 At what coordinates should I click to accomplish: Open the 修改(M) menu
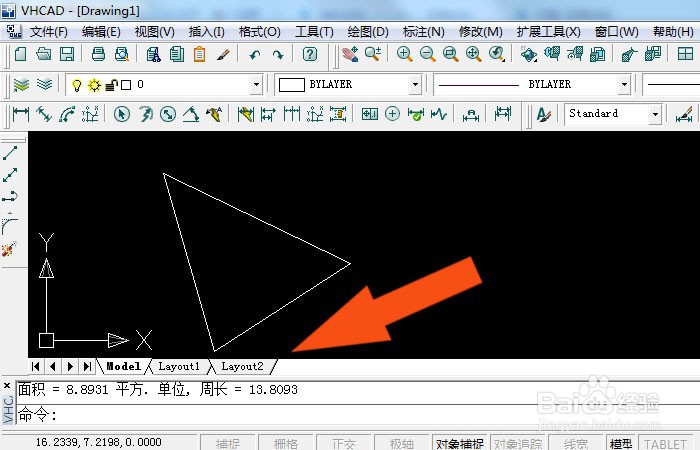tap(480, 32)
